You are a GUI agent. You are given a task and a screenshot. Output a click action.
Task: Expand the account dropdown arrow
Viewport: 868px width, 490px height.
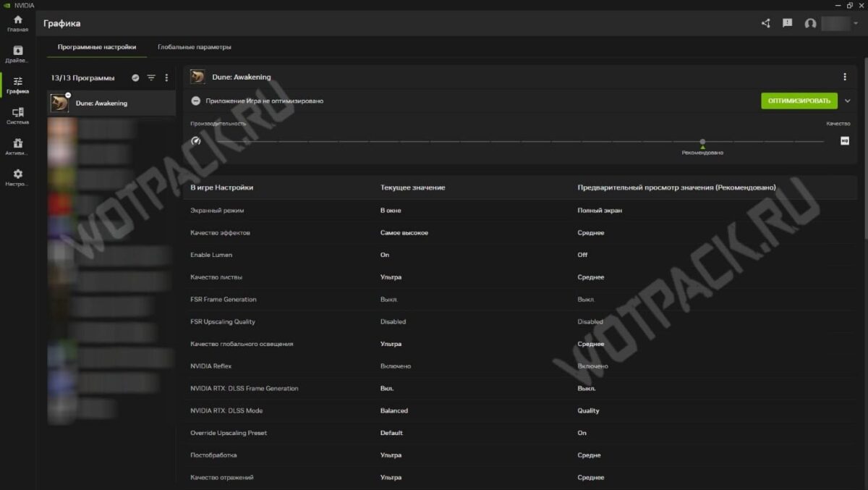[x=856, y=23]
